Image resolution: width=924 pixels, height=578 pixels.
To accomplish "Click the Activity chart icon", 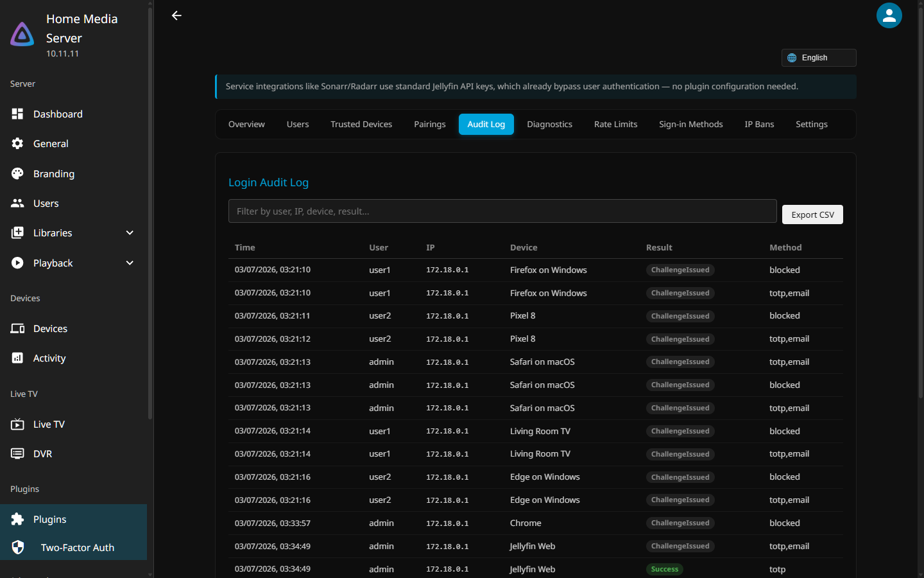I will point(17,358).
